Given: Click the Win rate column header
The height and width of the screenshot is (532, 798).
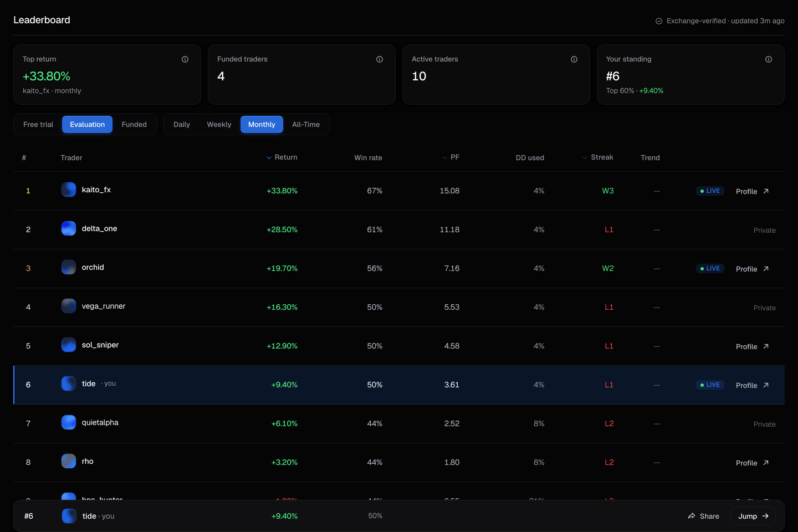Looking at the screenshot, I should tap(368, 158).
